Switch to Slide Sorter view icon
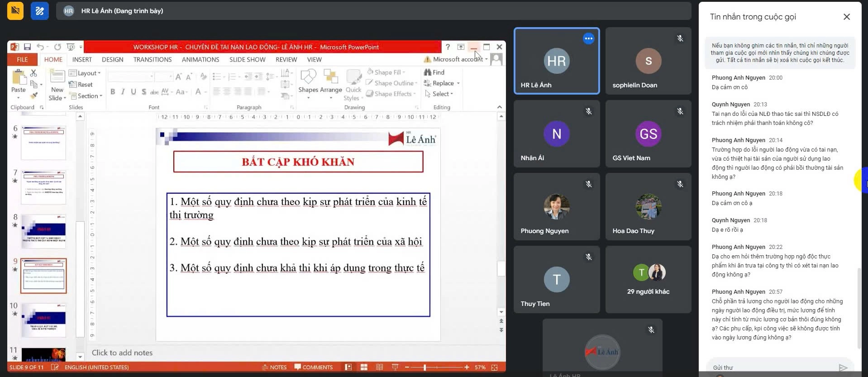Screen dimensions: 868x377 point(364,367)
